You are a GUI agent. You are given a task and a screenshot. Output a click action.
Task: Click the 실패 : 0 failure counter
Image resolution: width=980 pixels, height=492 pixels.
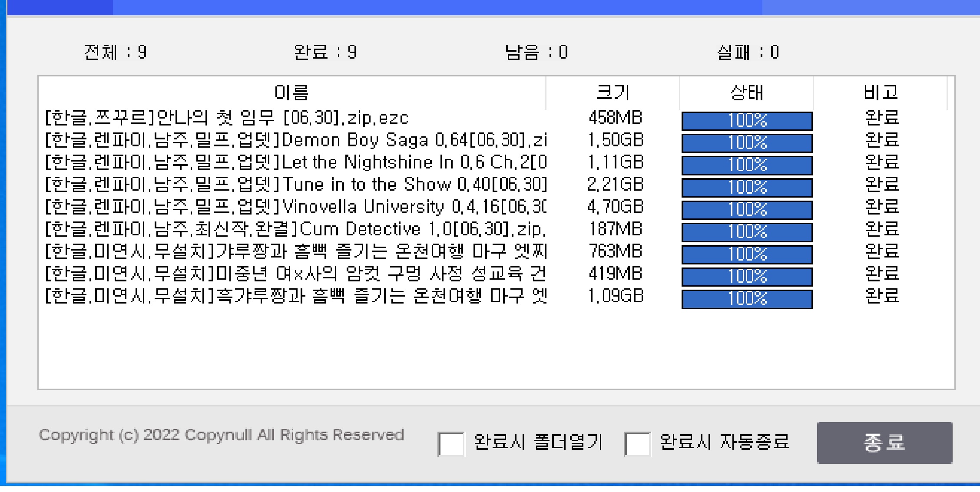tap(748, 52)
